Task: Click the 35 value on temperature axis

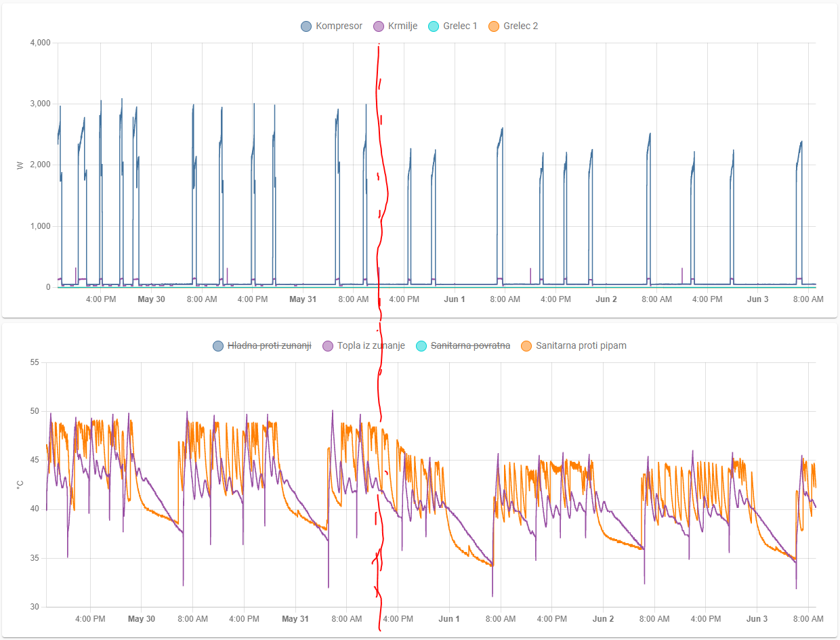Action: pyautogui.click(x=35, y=558)
